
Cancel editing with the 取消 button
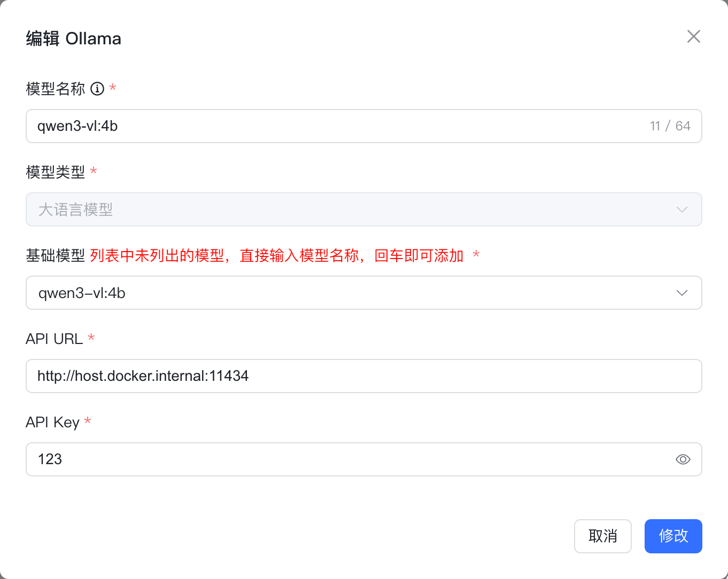click(602, 536)
